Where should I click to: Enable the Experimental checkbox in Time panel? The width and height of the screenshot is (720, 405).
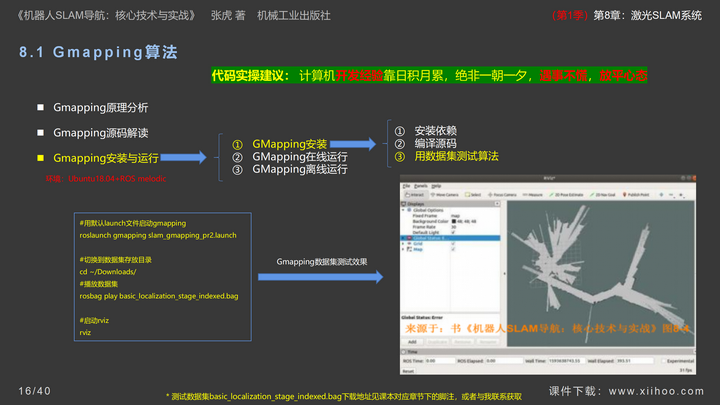tap(664, 361)
